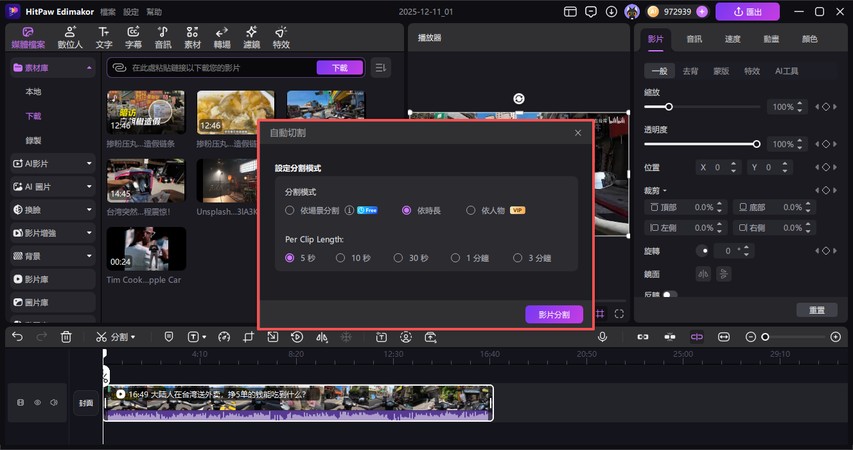853x450 pixels.
Task: Click the zoom in plus timeline icon
Action: click(836, 337)
